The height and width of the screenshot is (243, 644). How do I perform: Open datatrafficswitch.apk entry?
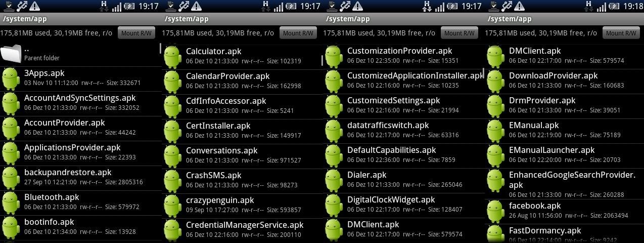404,130
